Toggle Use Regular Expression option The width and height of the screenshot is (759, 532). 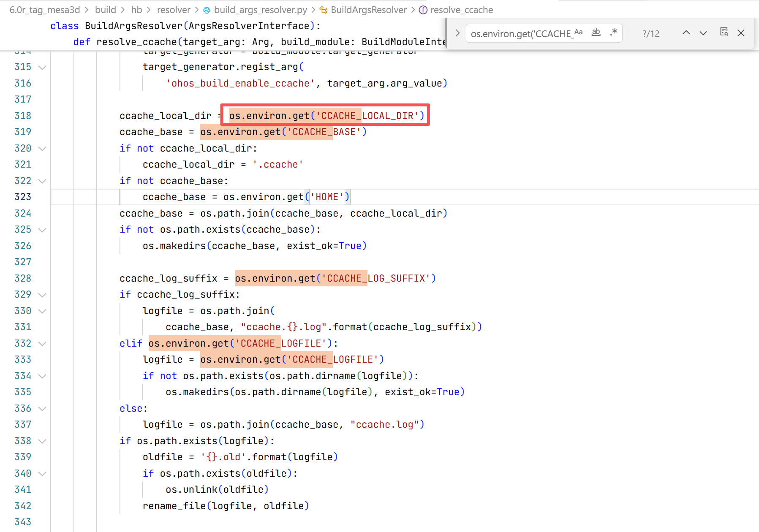point(614,33)
